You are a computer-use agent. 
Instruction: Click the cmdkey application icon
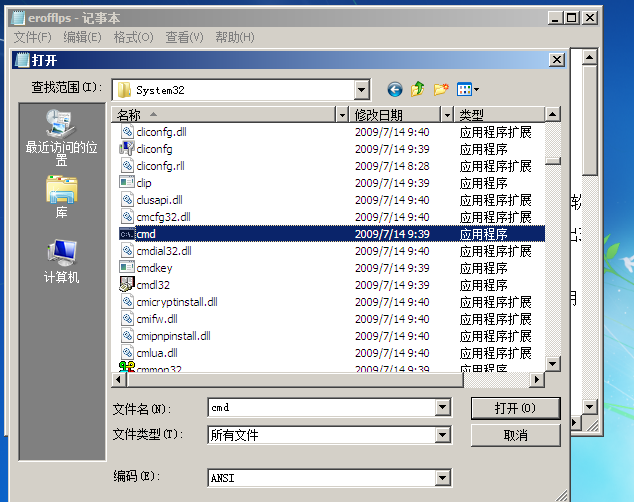tap(127, 268)
